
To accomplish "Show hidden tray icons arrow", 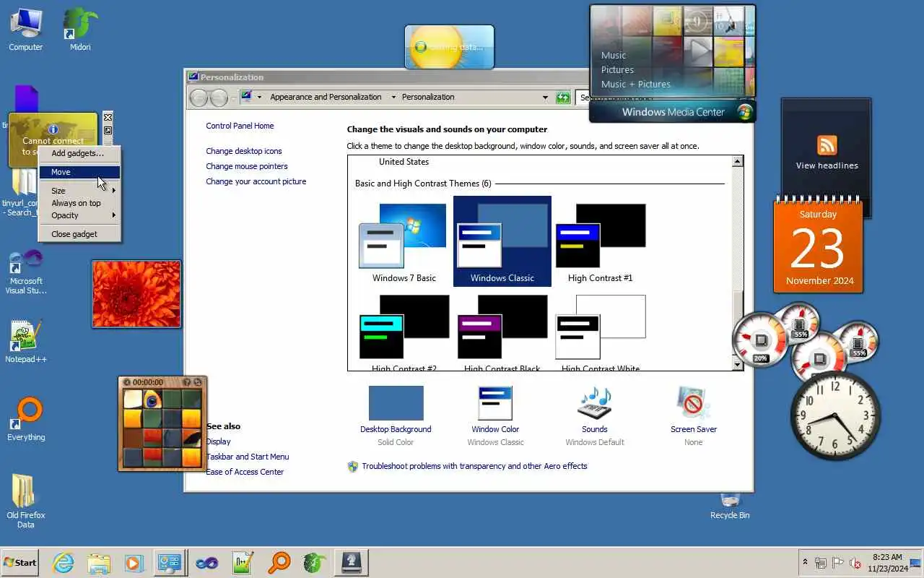I will pos(805,562).
